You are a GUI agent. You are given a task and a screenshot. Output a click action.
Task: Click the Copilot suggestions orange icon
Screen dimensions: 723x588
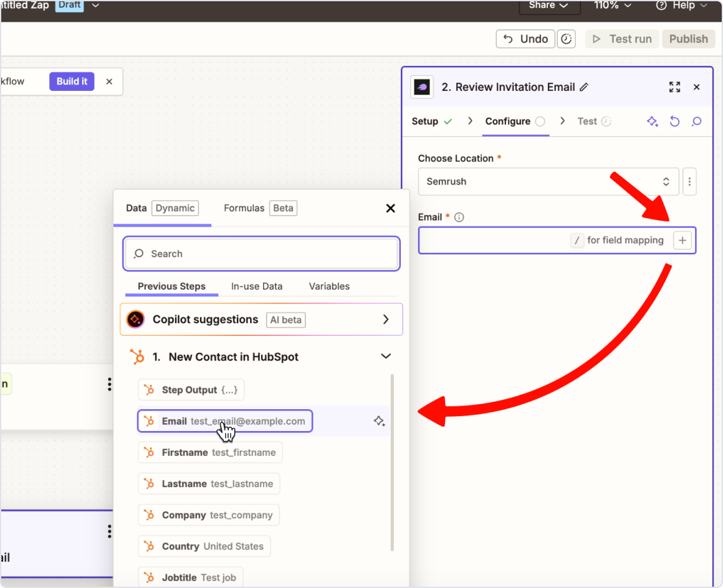tap(136, 320)
